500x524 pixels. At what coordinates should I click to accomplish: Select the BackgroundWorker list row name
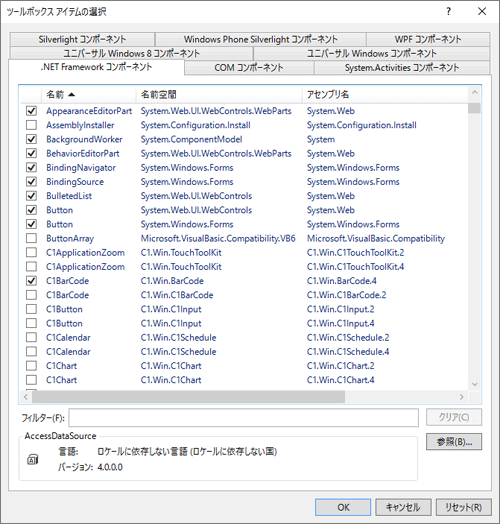point(84,139)
